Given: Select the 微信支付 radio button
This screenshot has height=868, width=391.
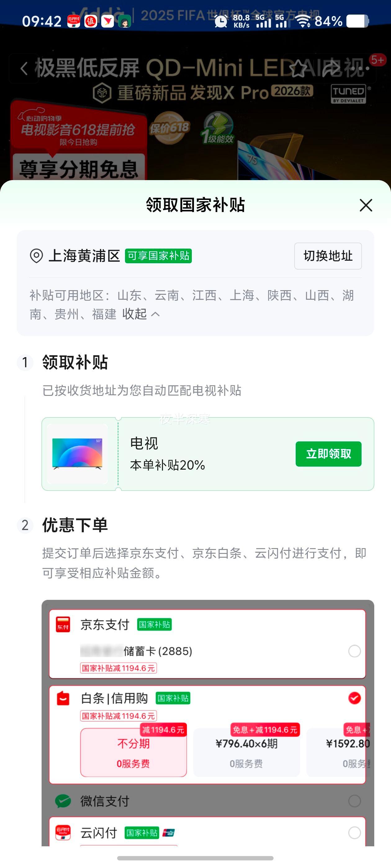Looking at the screenshot, I should point(354,801).
